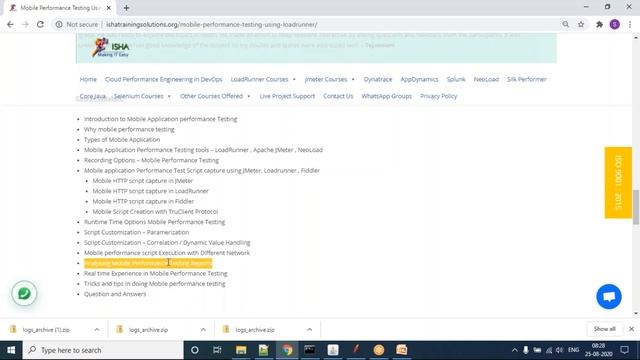The width and height of the screenshot is (640, 360).
Task: Click the scrollbar down arrow
Action: (x=636, y=313)
